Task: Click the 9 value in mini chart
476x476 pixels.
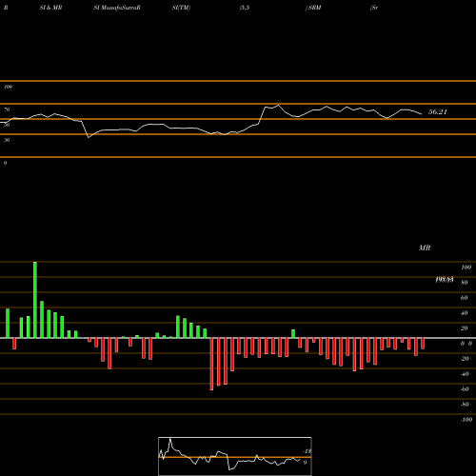Action: [305, 463]
